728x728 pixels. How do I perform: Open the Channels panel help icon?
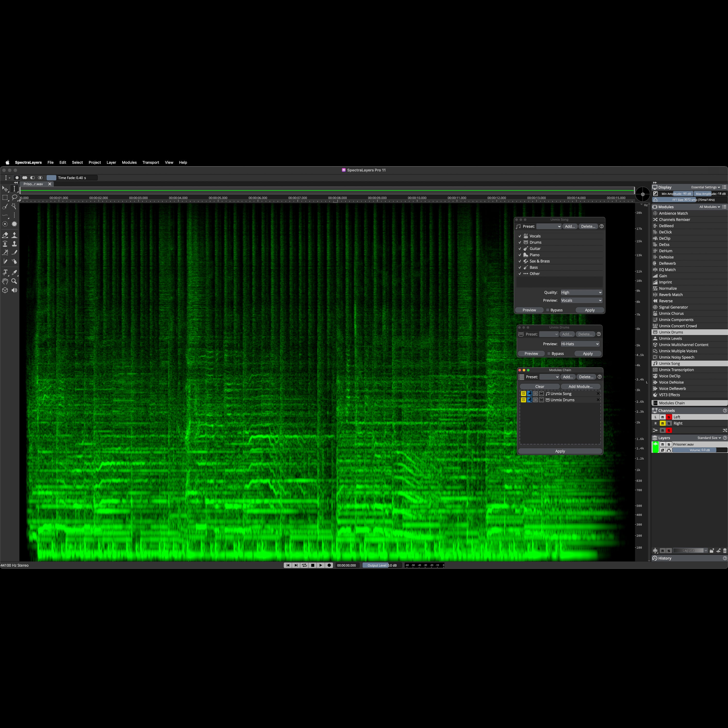tap(725, 411)
